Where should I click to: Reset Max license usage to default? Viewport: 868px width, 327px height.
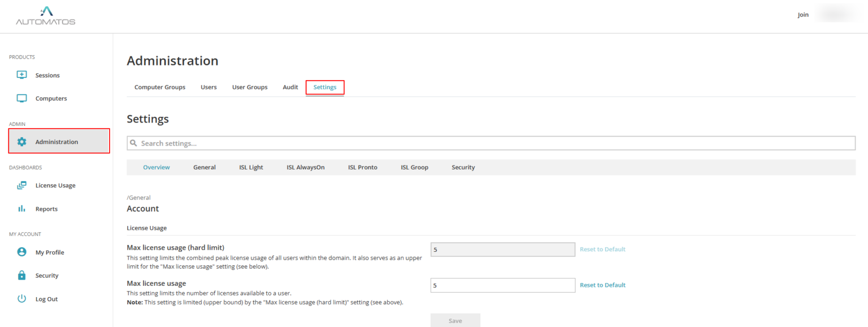click(602, 285)
